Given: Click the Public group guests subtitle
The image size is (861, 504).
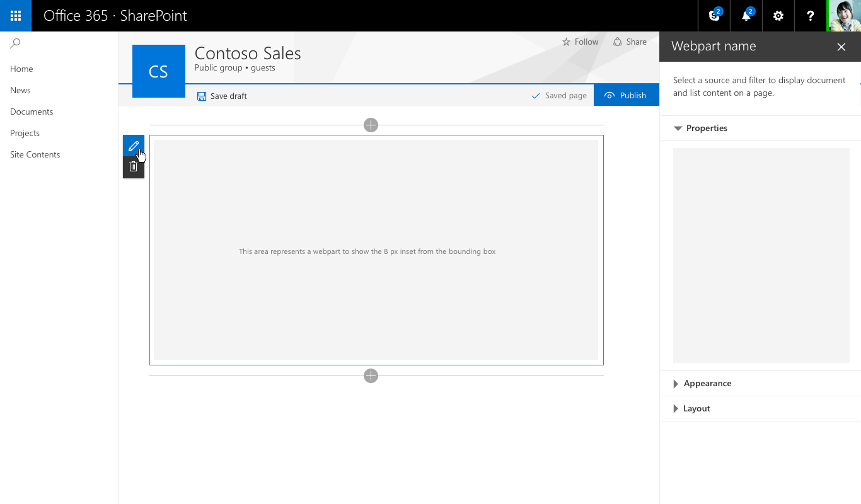Looking at the screenshot, I should tap(234, 68).
